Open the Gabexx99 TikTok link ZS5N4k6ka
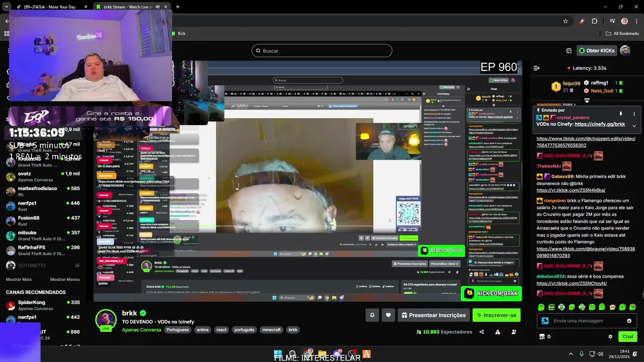The height and width of the screenshot is (362, 644). 571,191
